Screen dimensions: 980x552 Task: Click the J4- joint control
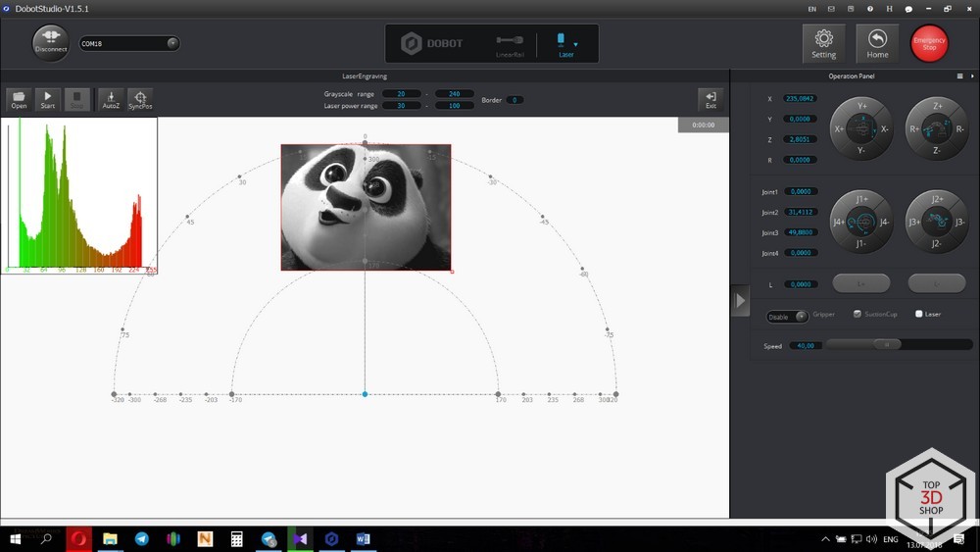point(884,222)
